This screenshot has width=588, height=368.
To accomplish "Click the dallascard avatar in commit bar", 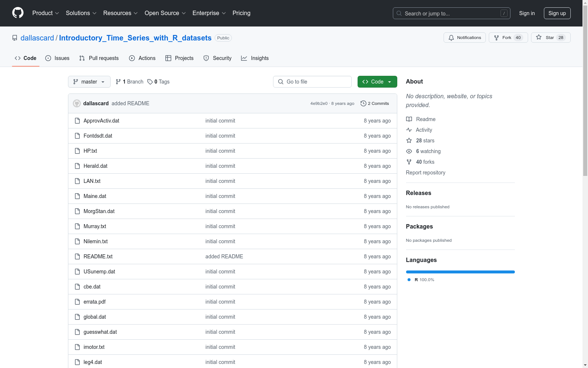I will (x=77, y=103).
